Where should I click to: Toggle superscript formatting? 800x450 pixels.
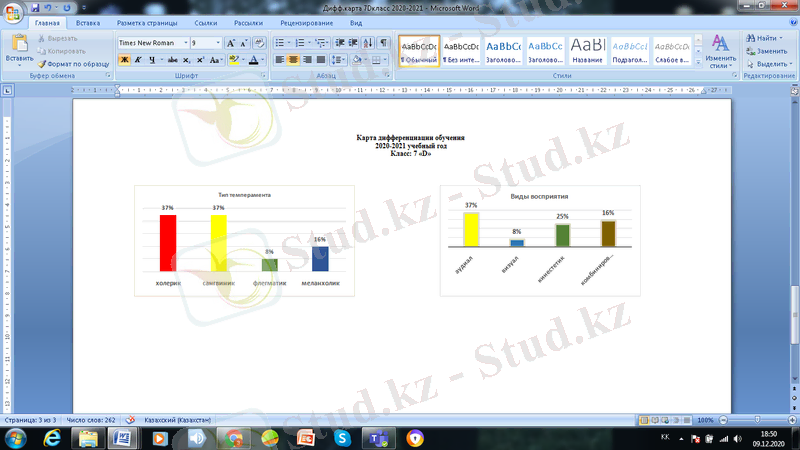(x=201, y=60)
